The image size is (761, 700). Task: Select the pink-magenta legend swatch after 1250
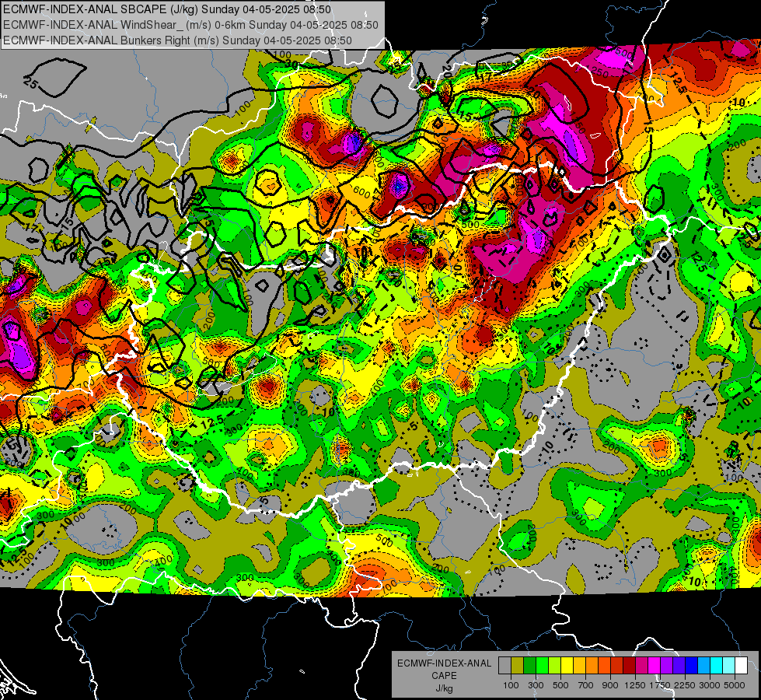tap(641, 665)
